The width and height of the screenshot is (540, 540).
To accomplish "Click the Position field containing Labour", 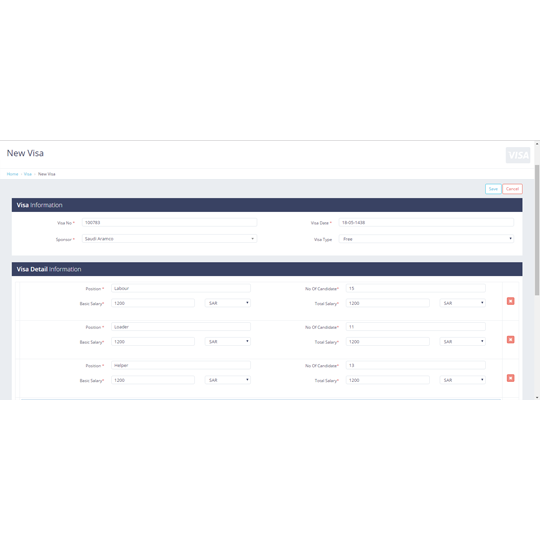I will click(181, 288).
